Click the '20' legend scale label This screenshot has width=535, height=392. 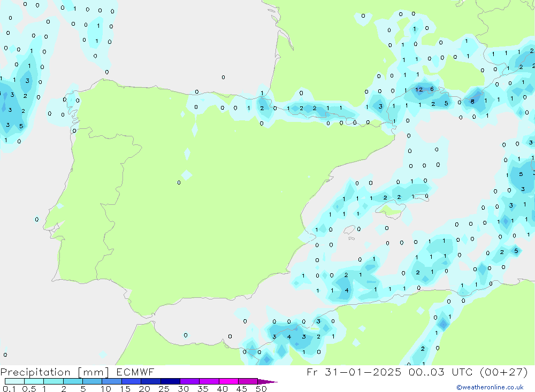(144, 389)
